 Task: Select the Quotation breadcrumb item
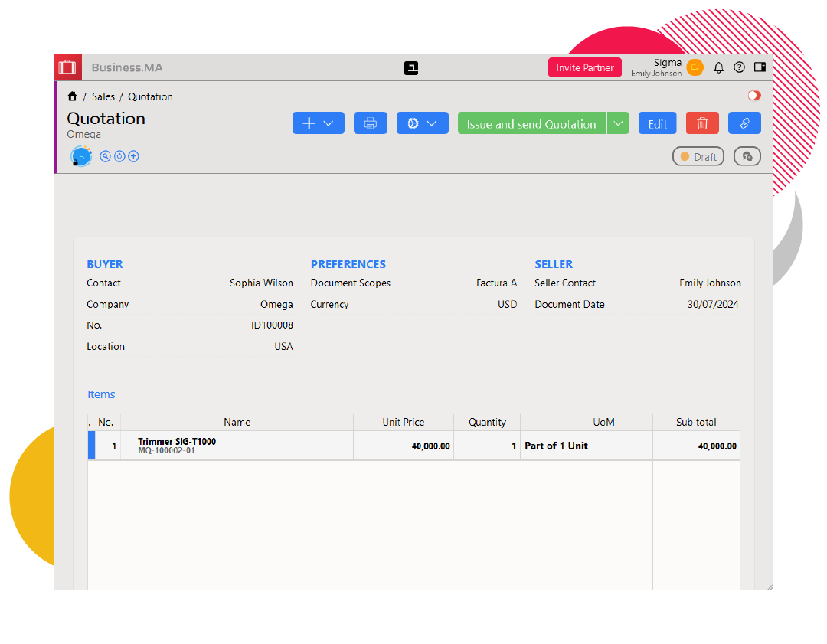click(x=150, y=96)
